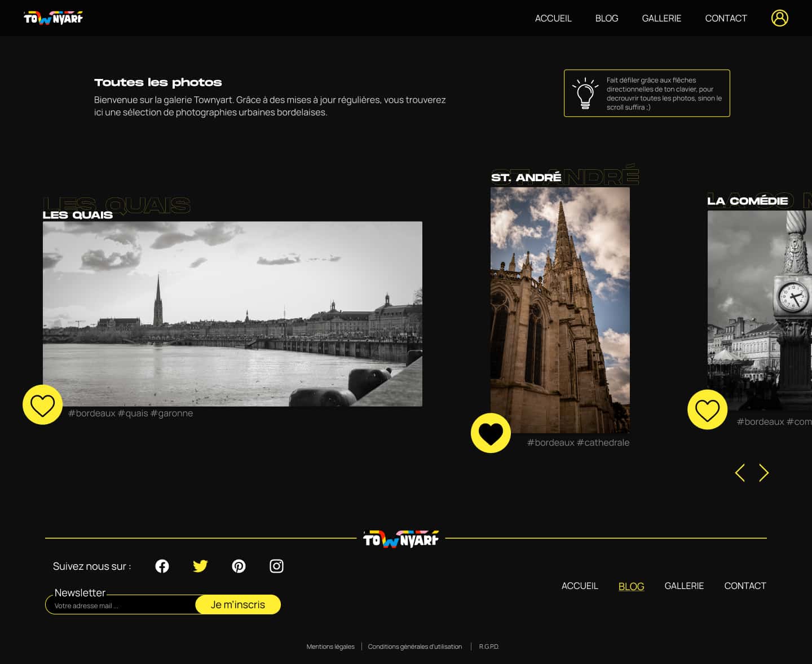Click the Townyart logo in header
The image size is (812, 664).
[x=53, y=18]
